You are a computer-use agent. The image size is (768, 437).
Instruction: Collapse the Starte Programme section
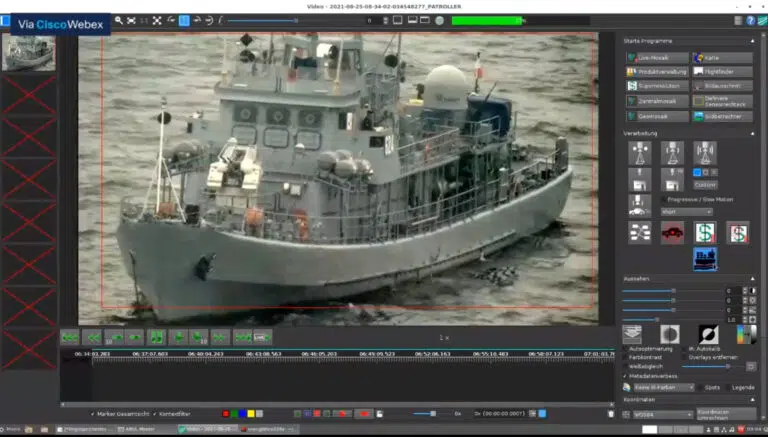point(751,41)
